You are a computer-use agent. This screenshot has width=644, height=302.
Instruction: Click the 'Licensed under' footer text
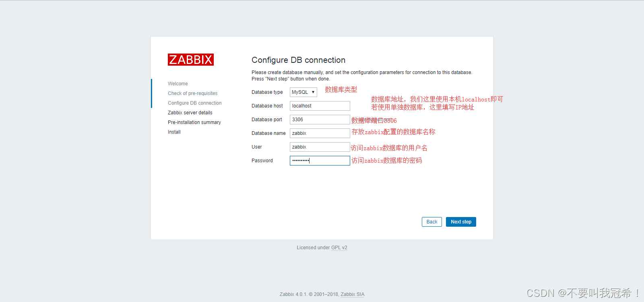coord(313,248)
